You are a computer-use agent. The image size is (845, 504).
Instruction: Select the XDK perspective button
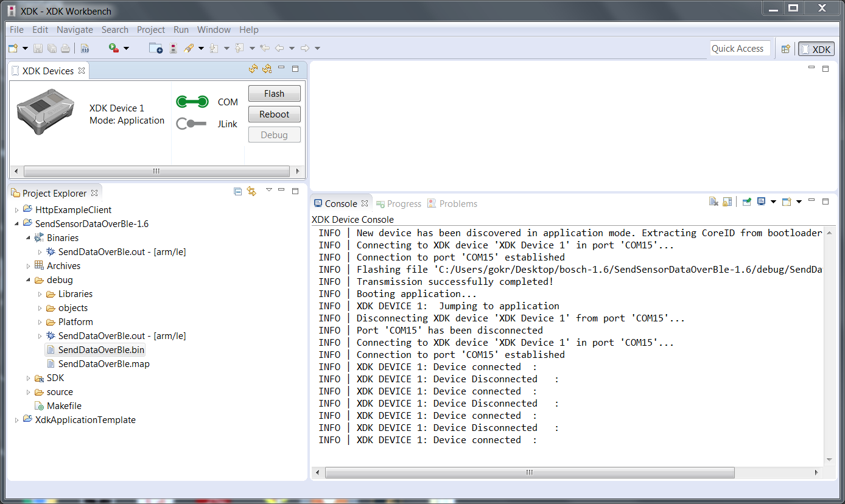(816, 49)
